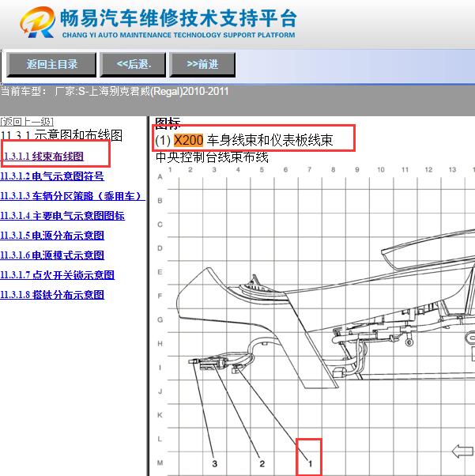The height and width of the screenshot is (476, 475).
Task: Click the 车身线束和仪表板线束 legend text
Action: 270,140
